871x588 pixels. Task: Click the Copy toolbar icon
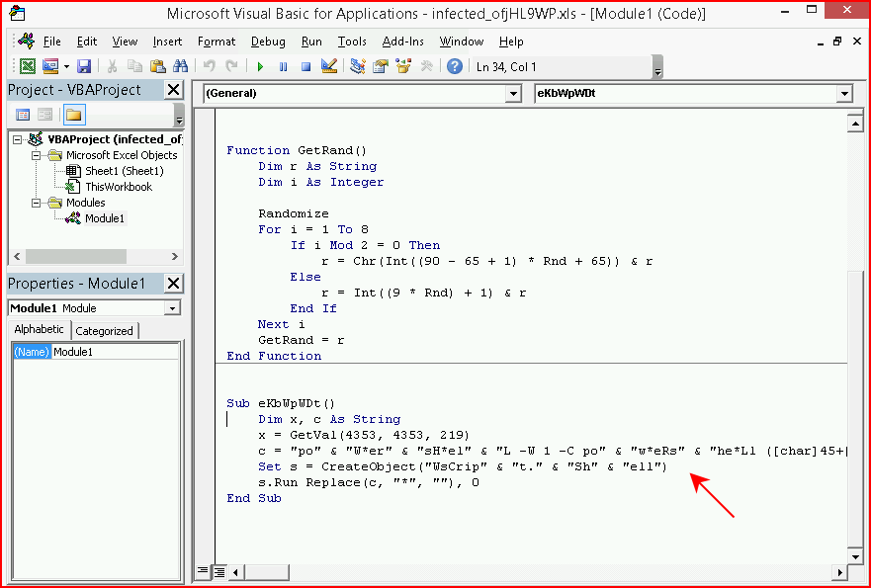(x=135, y=66)
